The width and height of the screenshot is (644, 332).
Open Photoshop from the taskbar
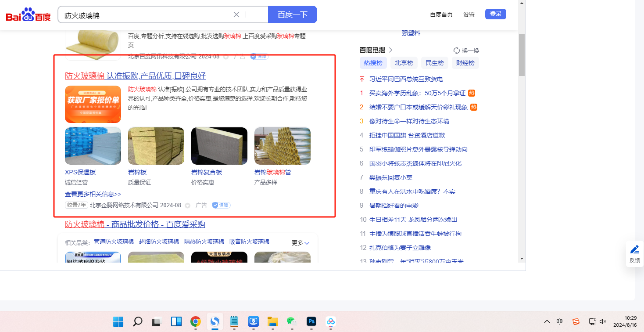tap(311, 321)
